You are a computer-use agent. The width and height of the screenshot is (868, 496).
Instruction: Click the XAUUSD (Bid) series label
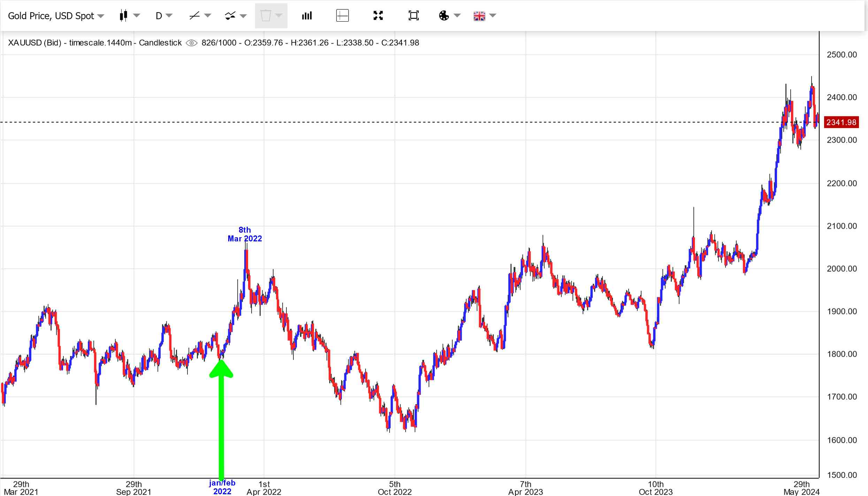pos(34,43)
